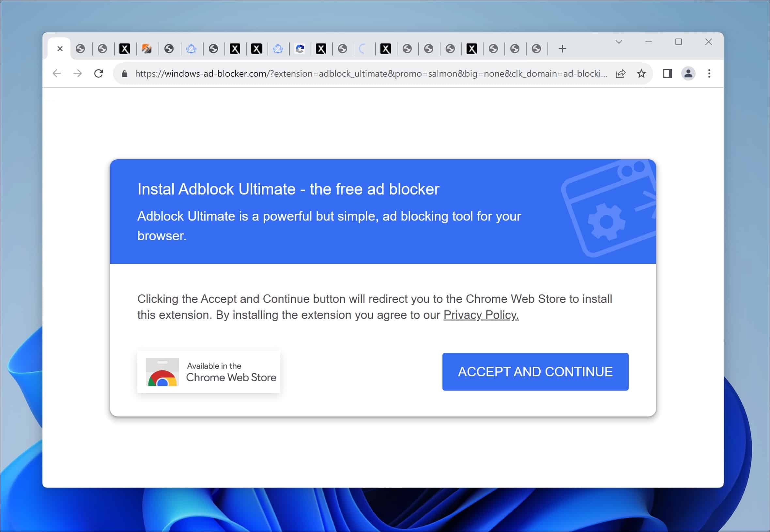Bookmark this page with star icon
770x532 pixels.
tap(641, 73)
